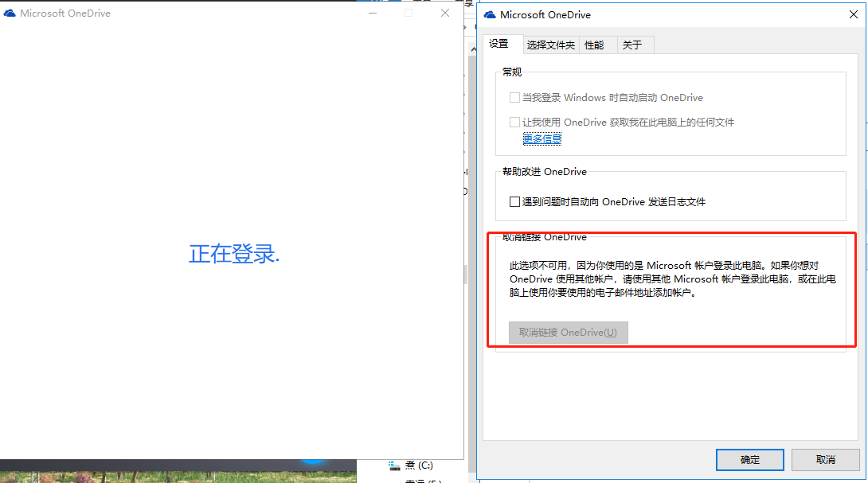868x483 pixels.
Task: Switch to the 性能 tab
Action: tap(598, 45)
